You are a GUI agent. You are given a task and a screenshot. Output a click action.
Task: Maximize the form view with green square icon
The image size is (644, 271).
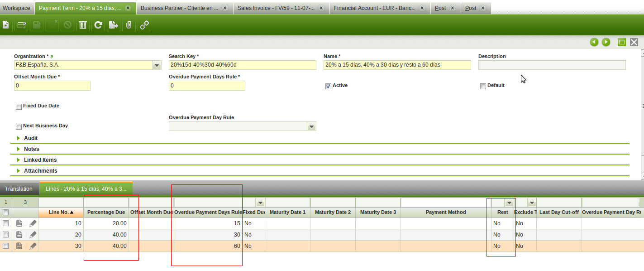pyautogui.click(x=622, y=42)
